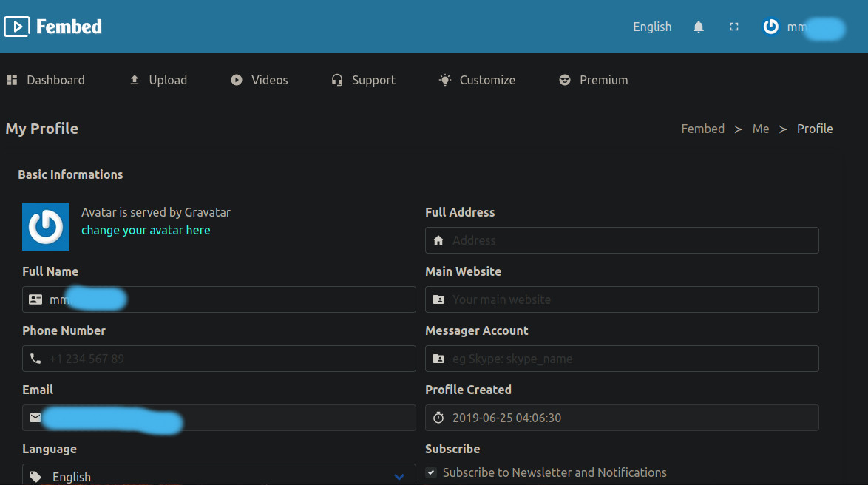Click 'Avatar is served by Gravatar' text
This screenshot has width=868, height=485.
(155, 213)
